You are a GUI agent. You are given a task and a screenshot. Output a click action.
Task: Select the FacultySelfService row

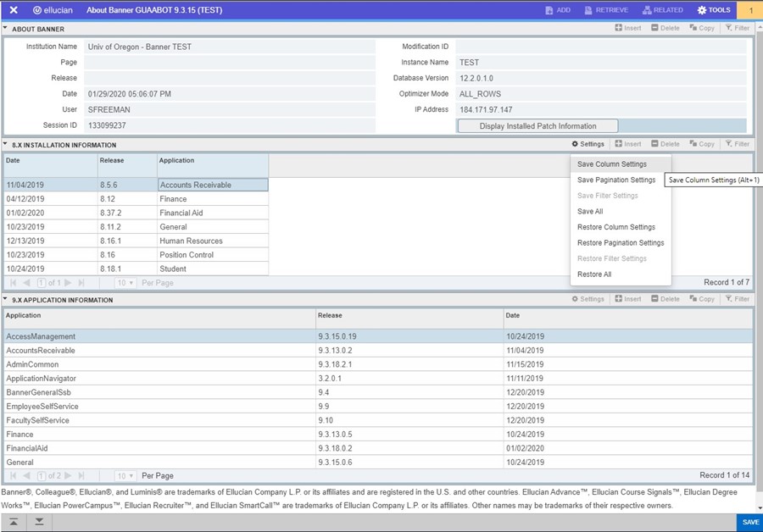(x=379, y=420)
